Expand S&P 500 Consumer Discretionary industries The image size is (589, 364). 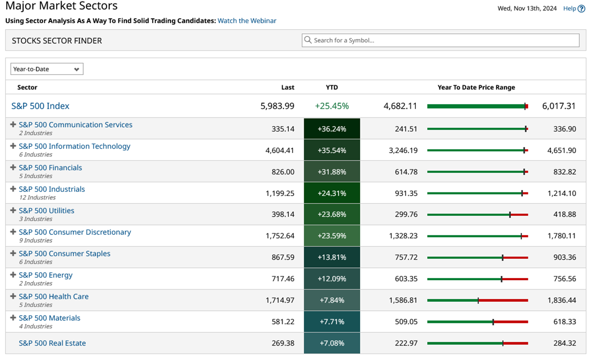coord(13,232)
